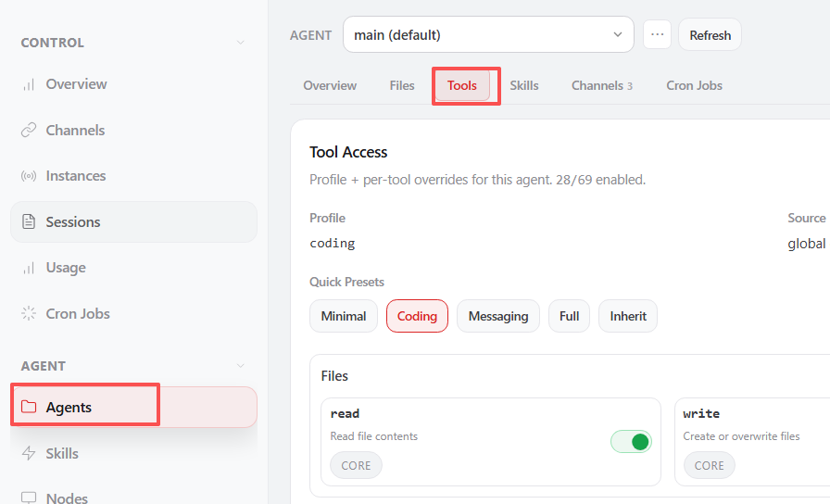Click the Channels link icon in sidebar

pos(29,131)
